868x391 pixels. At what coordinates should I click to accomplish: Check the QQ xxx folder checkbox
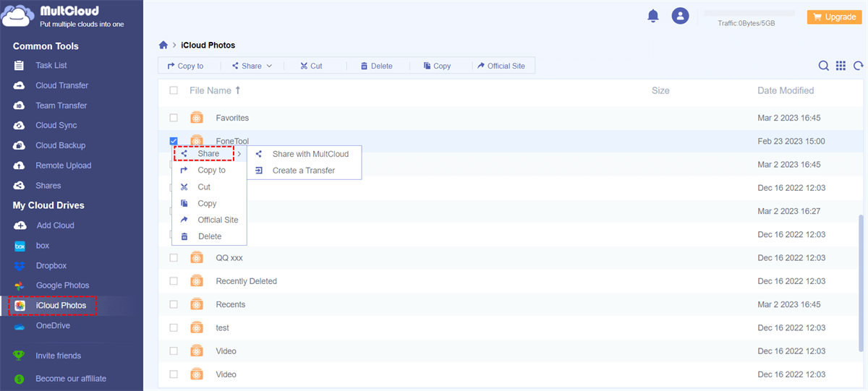click(x=174, y=257)
